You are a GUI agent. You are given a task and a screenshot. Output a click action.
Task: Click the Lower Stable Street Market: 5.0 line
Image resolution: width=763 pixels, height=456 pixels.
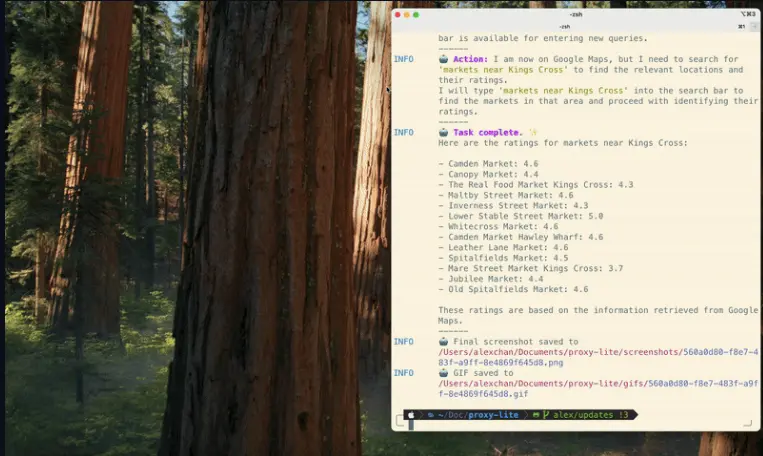pos(521,216)
